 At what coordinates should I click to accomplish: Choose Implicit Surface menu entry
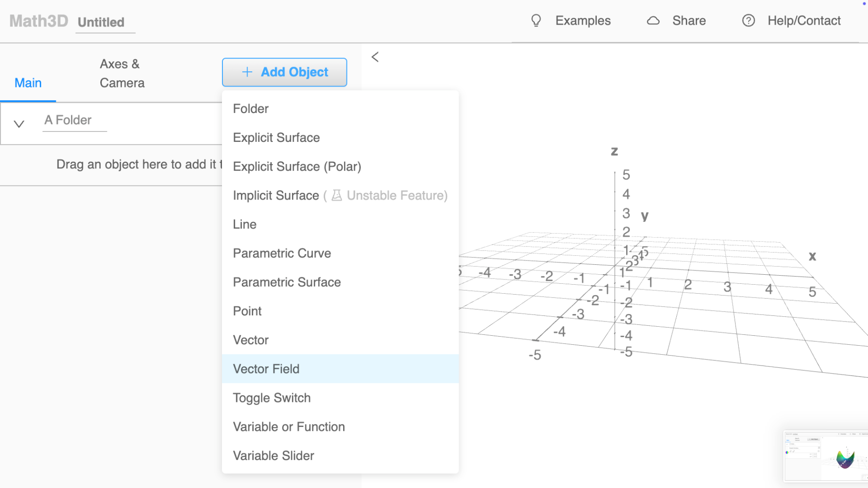point(276,195)
